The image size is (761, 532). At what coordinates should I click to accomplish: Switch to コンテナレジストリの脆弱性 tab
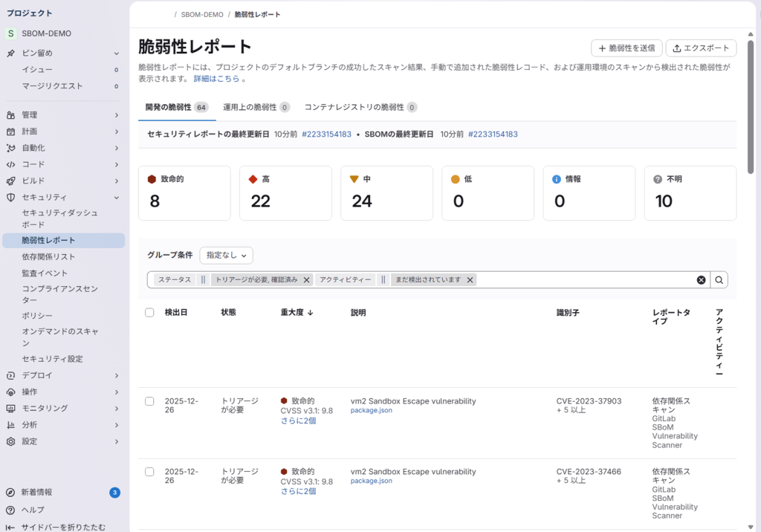360,107
